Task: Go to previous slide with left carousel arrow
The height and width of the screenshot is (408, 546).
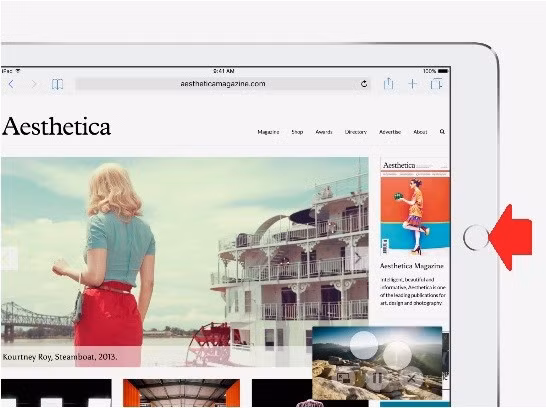Action: (8, 259)
